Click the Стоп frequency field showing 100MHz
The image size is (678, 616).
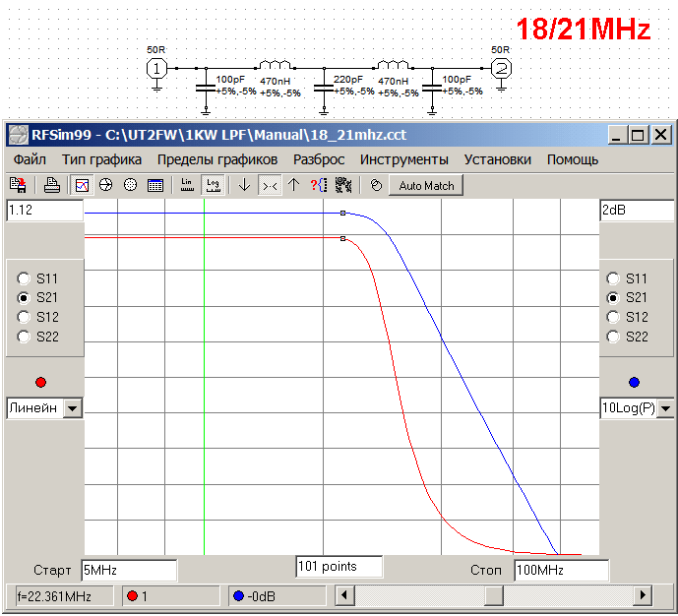561,571
